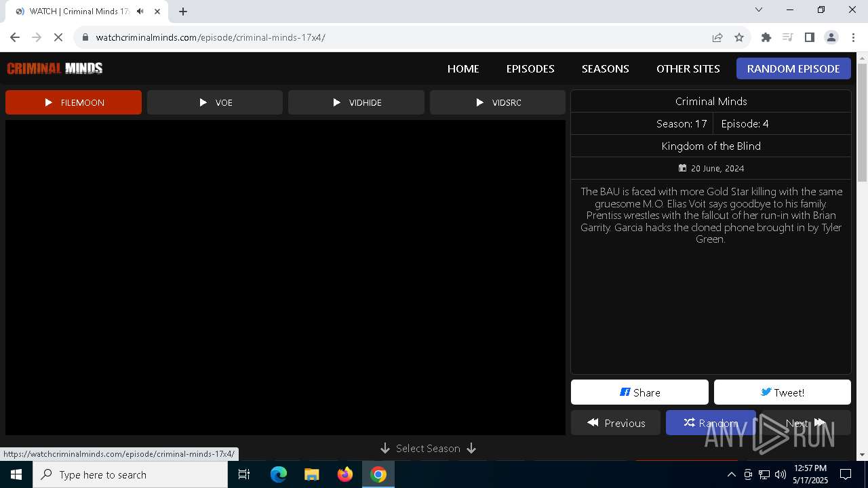View site information lock icon
This screenshot has height=488, width=868.
coord(85,37)
